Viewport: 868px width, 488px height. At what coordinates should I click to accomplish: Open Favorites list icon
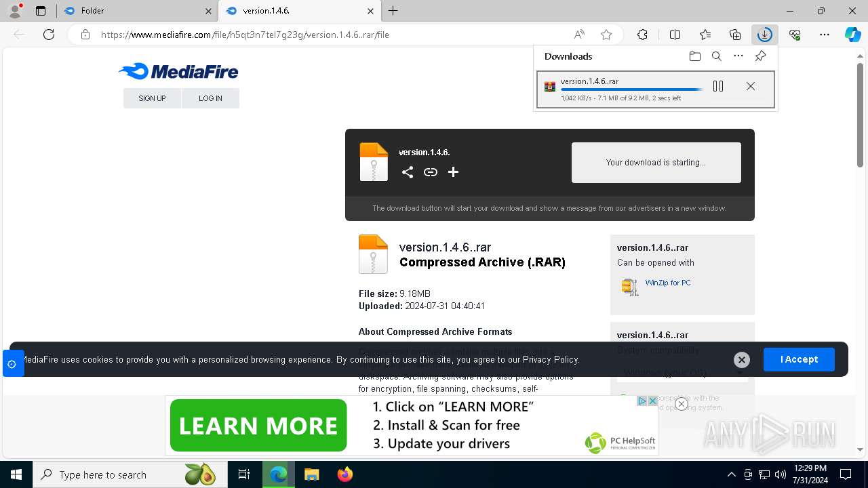click(x=705, y=35)
